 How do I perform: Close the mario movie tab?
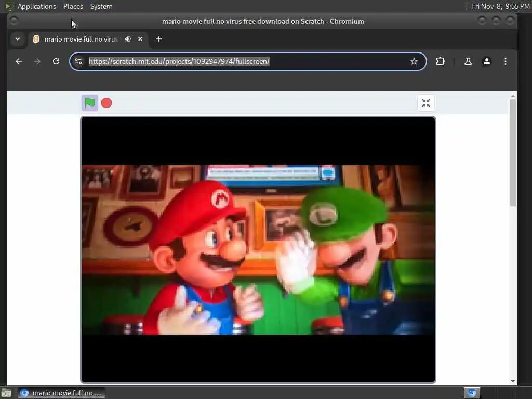pyautogui.click(x=140, y=39)
